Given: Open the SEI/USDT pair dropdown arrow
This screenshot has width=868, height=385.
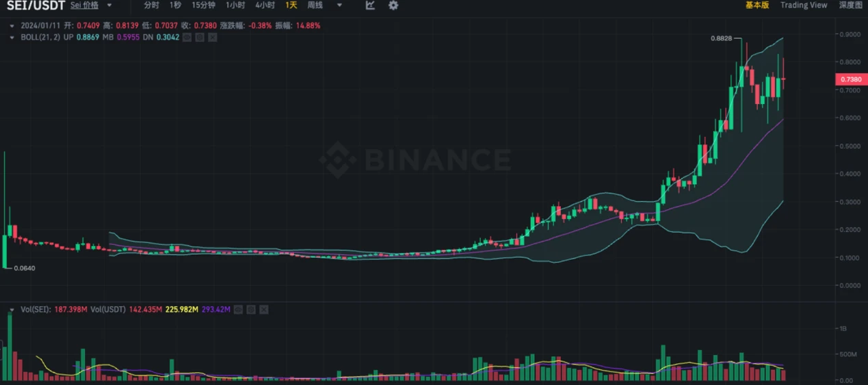Looking at the screenshot, I should pos(109,5).
